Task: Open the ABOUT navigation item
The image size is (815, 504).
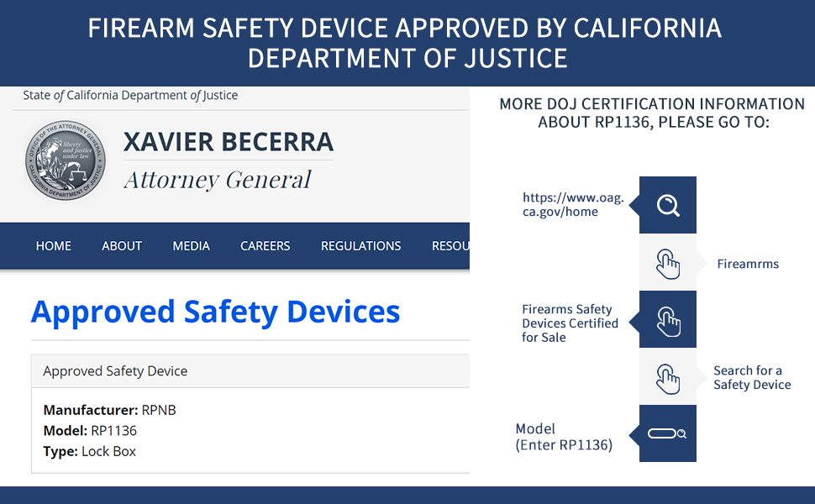Action: click(x=122, y=246)
